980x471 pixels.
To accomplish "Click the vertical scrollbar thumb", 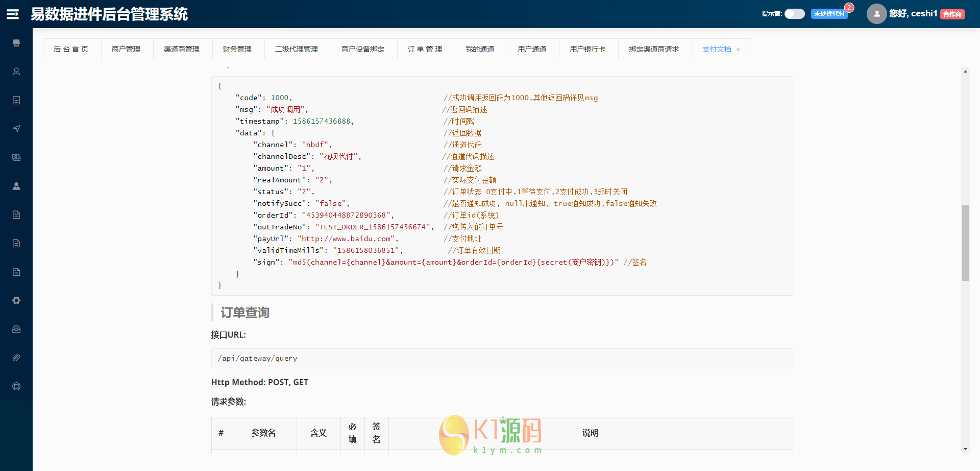I will tap(965, 243).
